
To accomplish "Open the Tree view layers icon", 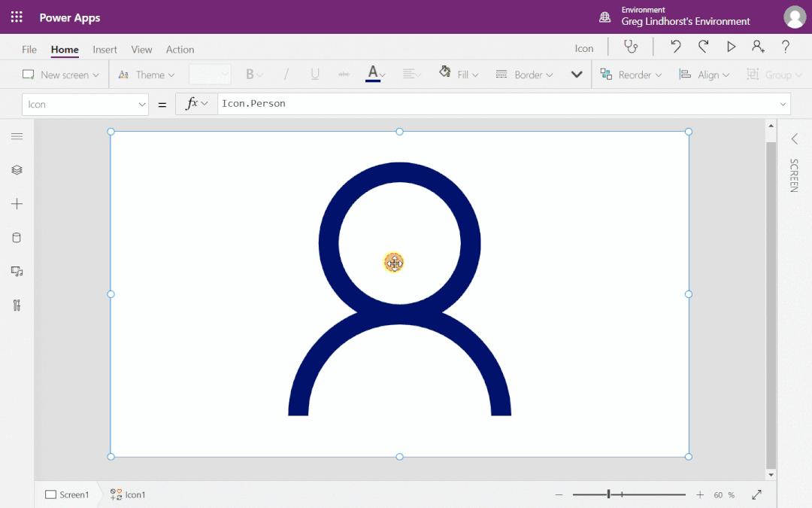I will click(17, 169).
